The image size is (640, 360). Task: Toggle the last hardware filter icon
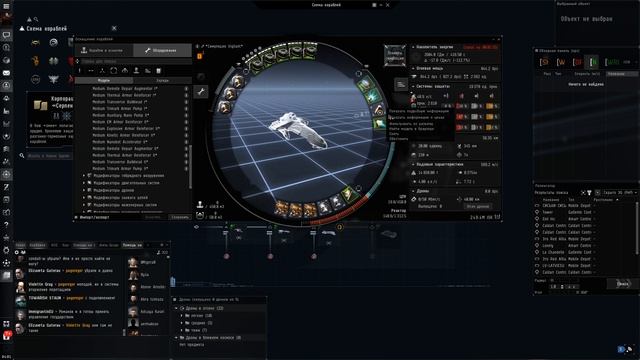point(159,71)
